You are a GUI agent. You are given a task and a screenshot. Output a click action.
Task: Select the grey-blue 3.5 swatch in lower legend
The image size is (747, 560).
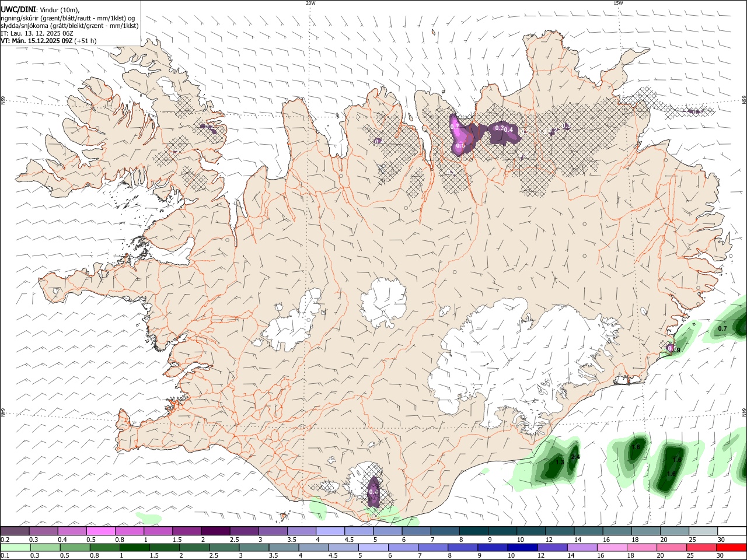pyautogui.click(x=284, y=548)
